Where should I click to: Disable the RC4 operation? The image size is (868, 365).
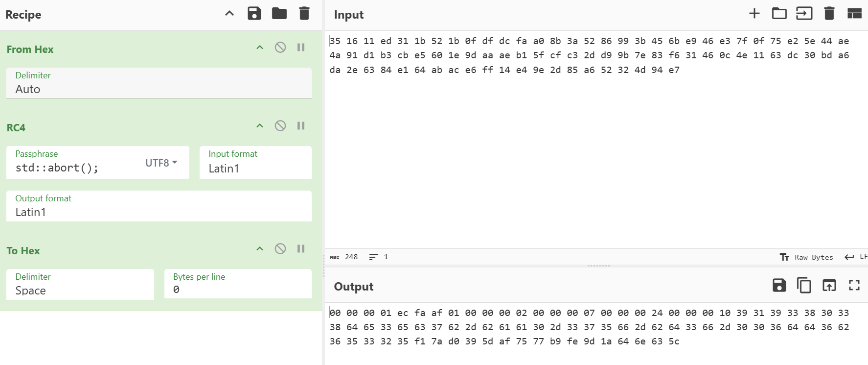pos(280,126)
